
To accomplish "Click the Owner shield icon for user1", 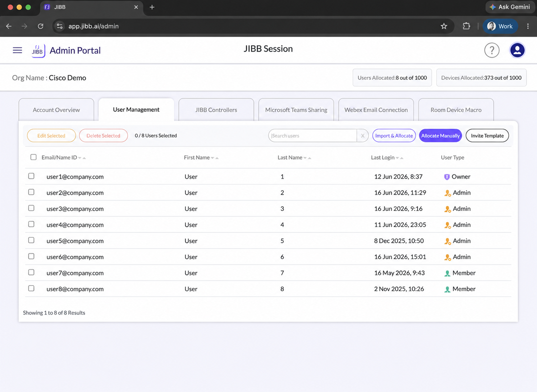I will pyautogui.click(x=447, y=177).
